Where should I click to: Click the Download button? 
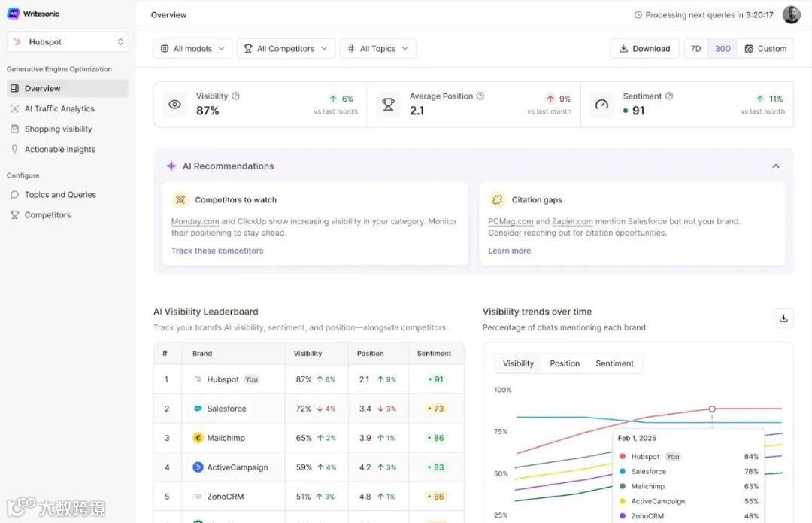coord(645,49)
